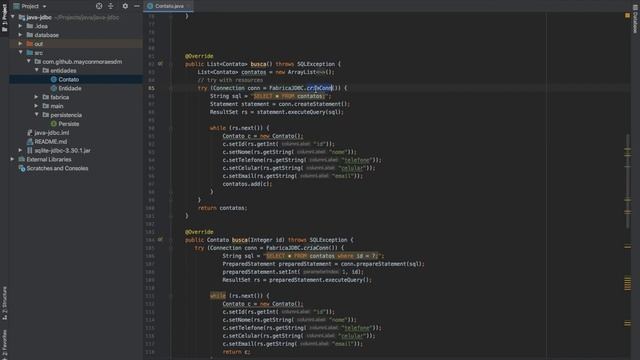This screenshot has width=640, height=360.
Task: Expand the sqlite-jdbc jar node
Action: click(x=20, y=150)
